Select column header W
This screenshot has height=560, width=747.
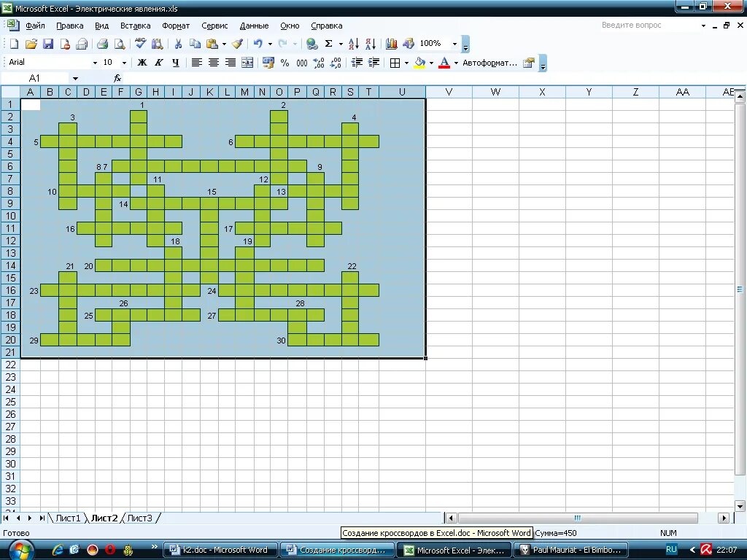(x=495, y=92)
